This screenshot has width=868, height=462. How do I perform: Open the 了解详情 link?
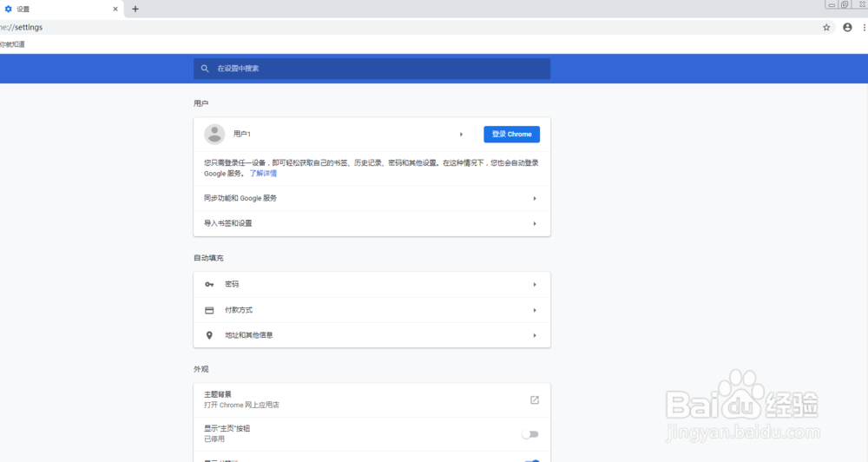[x=263, y=174]
